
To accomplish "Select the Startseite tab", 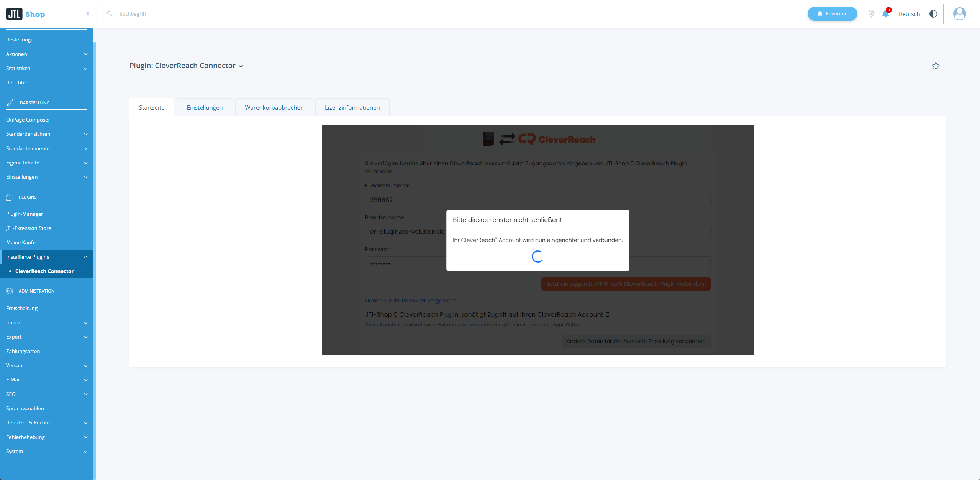I will [152, 107].
